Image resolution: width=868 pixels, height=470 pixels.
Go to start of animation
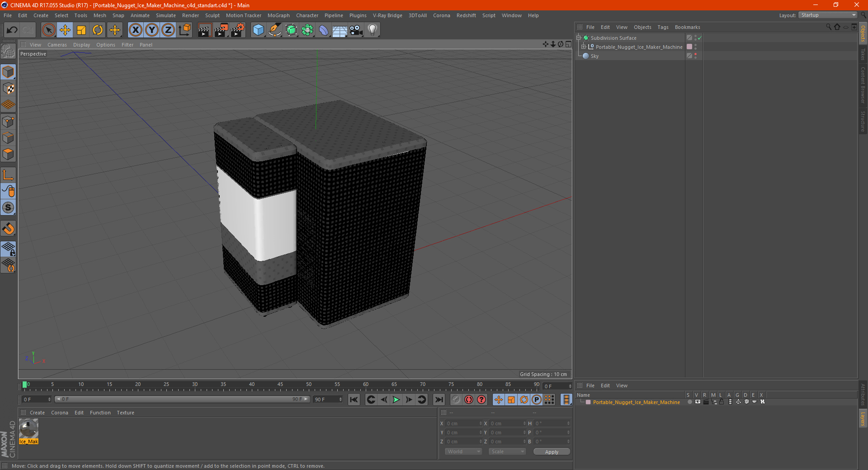354,399
